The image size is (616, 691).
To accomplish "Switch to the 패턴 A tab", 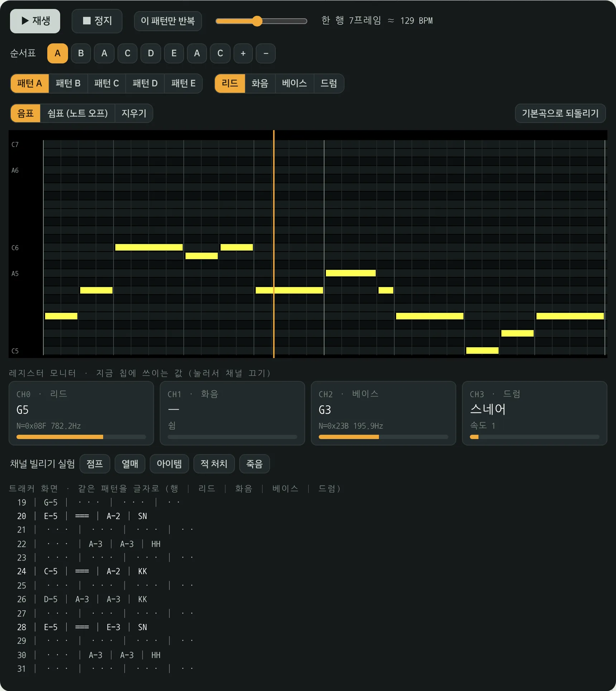I will 30,84.
